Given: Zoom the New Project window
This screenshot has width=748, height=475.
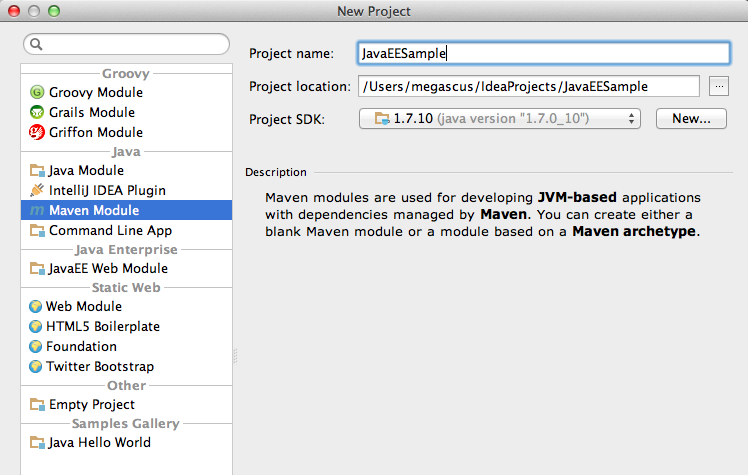Looking at the screenshot, I should 54,11.
